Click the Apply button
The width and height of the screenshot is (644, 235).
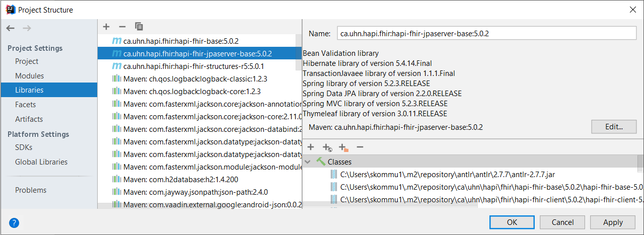point(613,222)
